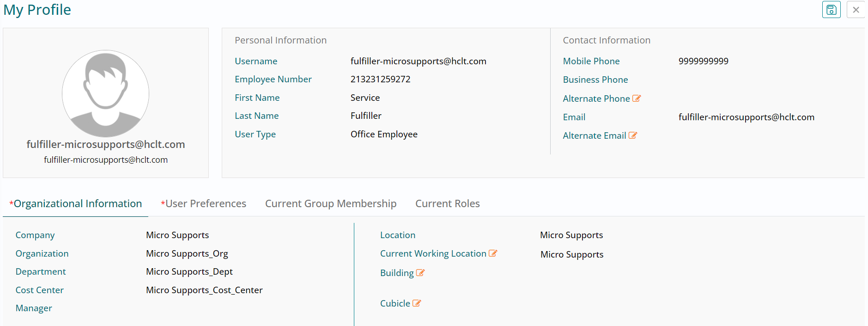Click the Business Phone label

[595, 80]
